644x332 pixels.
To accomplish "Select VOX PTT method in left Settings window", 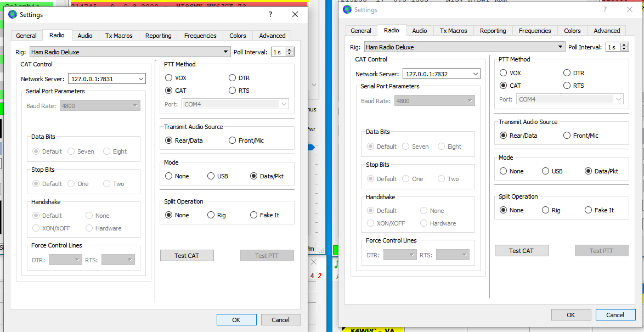I will pyautogui.click(x=176, y=78).
